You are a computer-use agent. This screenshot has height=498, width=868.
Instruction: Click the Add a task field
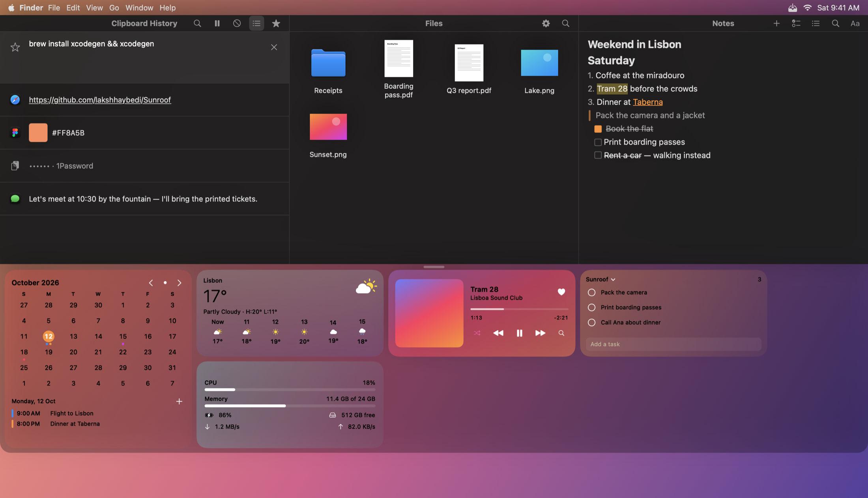coord(673,344)
